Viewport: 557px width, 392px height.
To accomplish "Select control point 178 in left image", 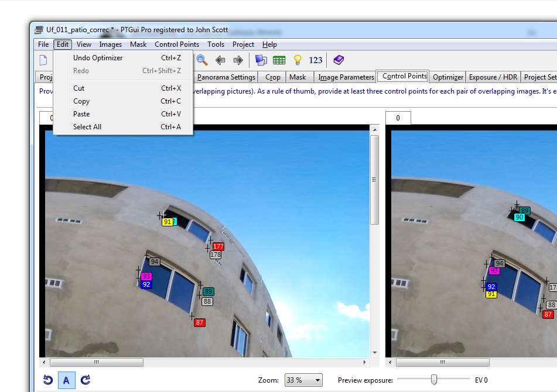I will (x=216, y=255).
